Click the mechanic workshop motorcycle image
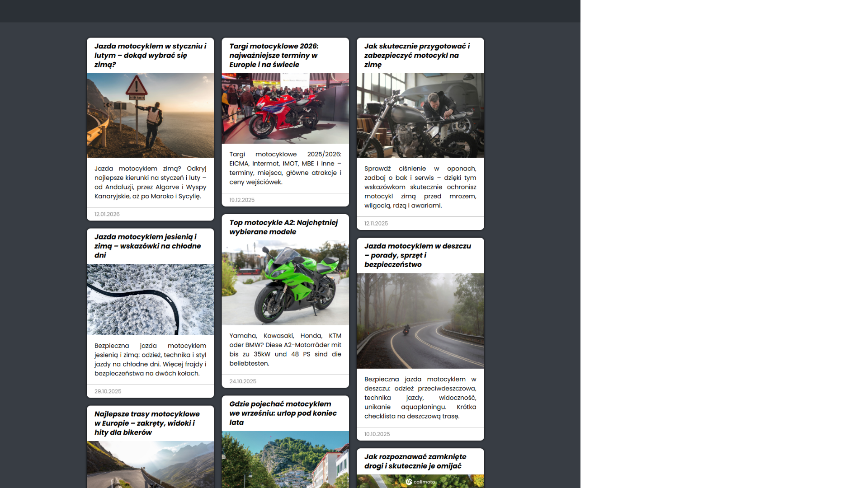This screenshot has width=868, height=488. [420, 115]
